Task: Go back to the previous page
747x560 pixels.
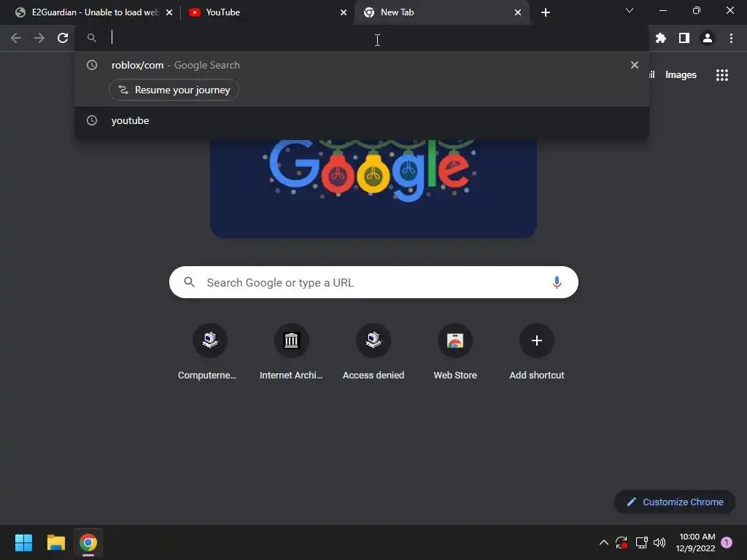Action: coord(16,38)
